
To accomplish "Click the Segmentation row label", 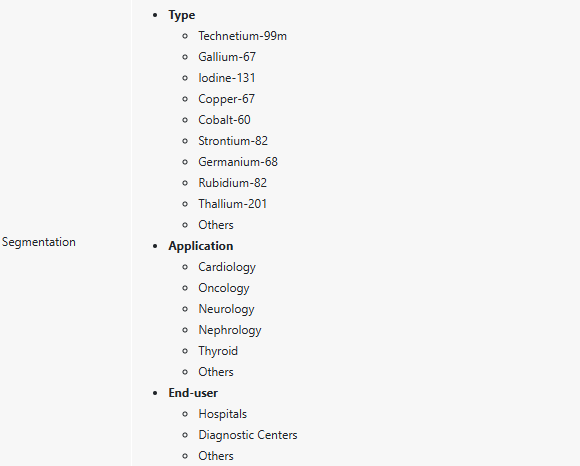I will 39,242.
